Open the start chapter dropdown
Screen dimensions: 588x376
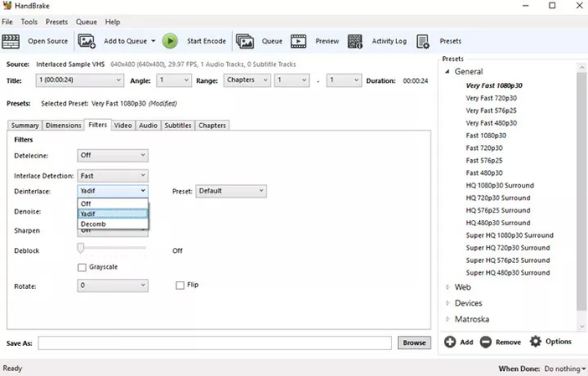[x=291, y=80]
